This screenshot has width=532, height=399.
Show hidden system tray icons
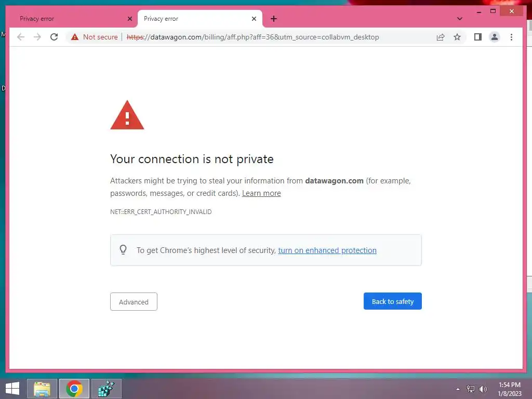(x=458, y=389)
